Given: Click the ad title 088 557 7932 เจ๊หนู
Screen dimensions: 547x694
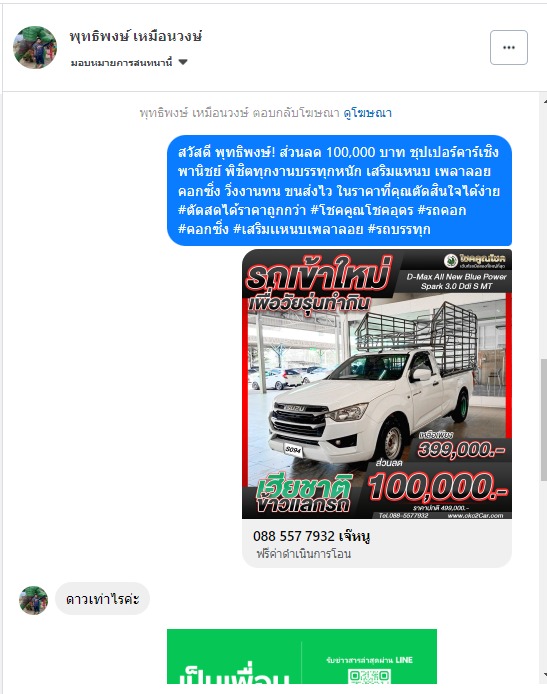Looking at the screenshot, I should [311, 536].
